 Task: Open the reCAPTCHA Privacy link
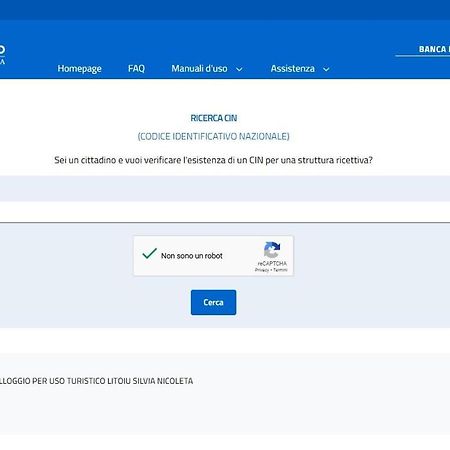pos(262,270)
